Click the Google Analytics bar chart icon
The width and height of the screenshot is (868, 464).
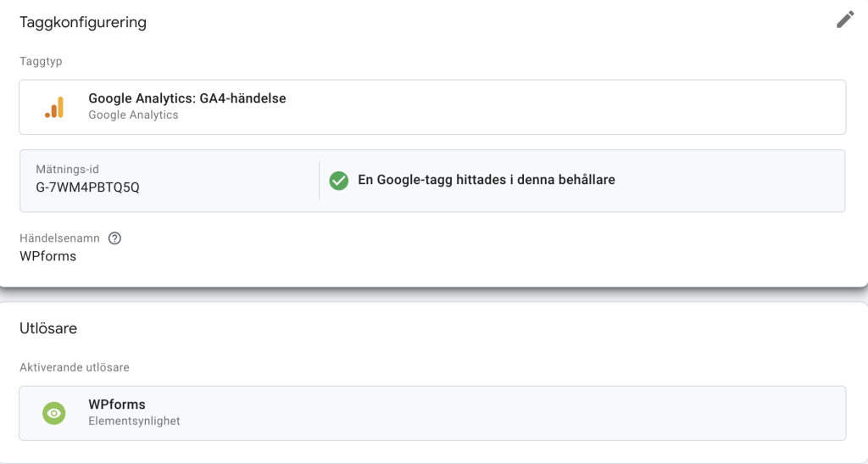point(54,107)
